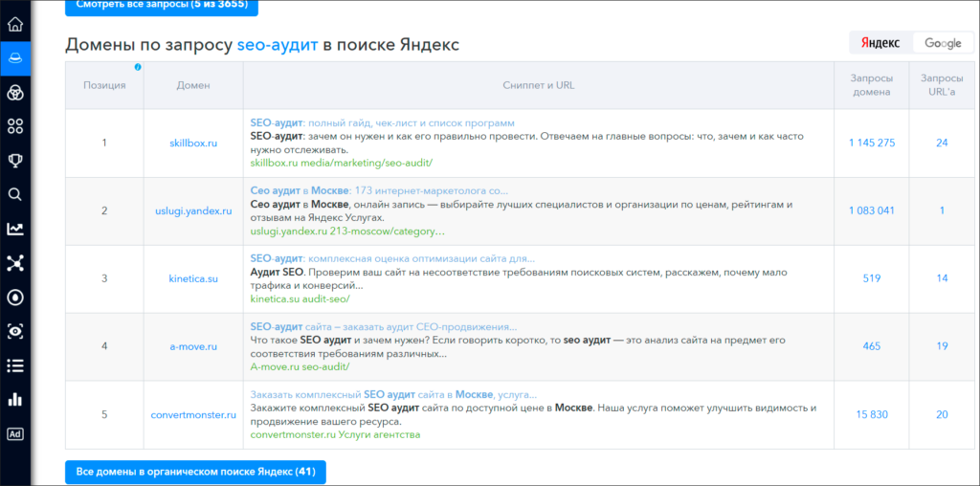The image size is (980, 486).
Task: Open URL queries value 1 for uslugi.yandex.ru
Action: click(x=942, y=211)
